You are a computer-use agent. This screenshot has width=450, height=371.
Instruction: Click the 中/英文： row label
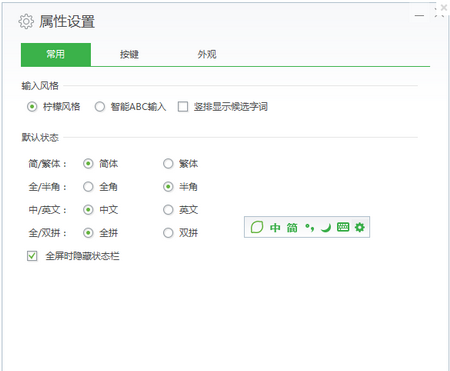(x=47, y=210)
